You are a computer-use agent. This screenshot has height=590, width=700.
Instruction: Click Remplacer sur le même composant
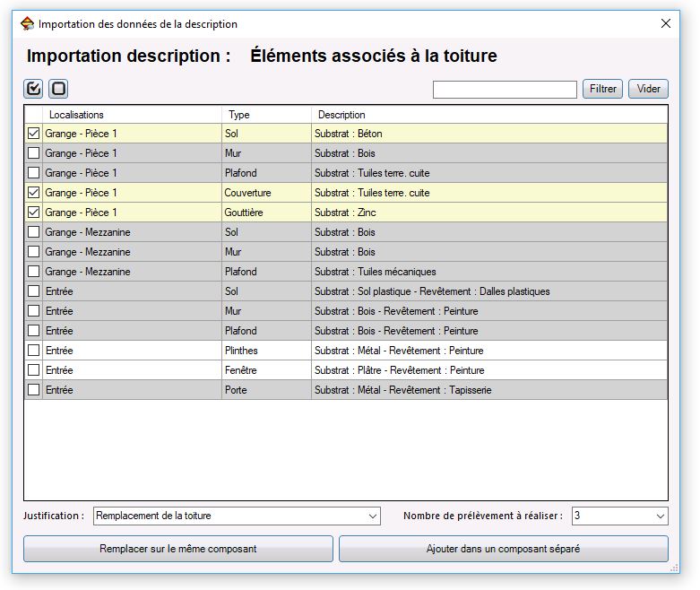click(x=178, y=549)
